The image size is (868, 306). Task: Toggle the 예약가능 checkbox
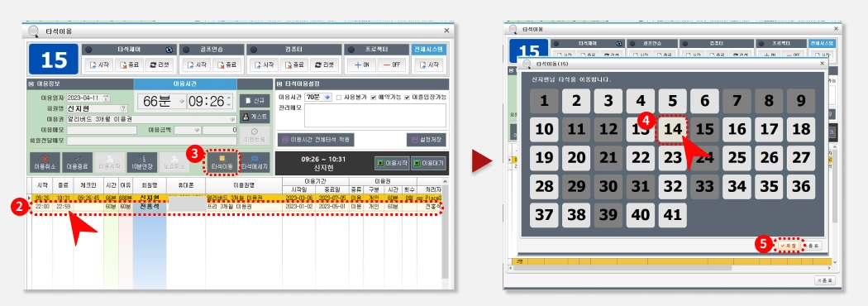[373, 98]
